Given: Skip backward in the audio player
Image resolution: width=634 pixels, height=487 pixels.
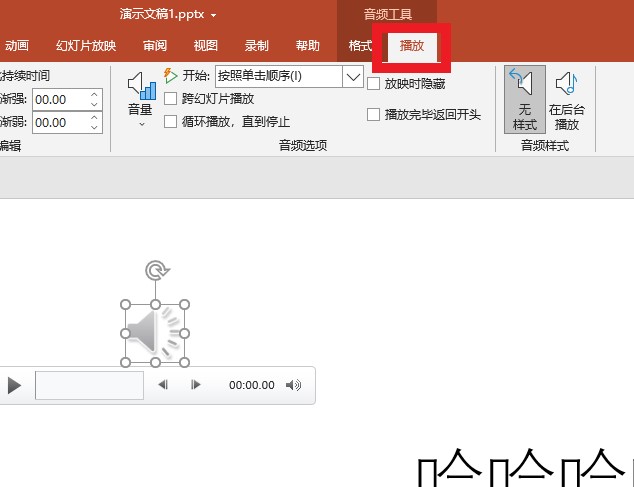Looking at the screenshot, I should coord(163,384).
